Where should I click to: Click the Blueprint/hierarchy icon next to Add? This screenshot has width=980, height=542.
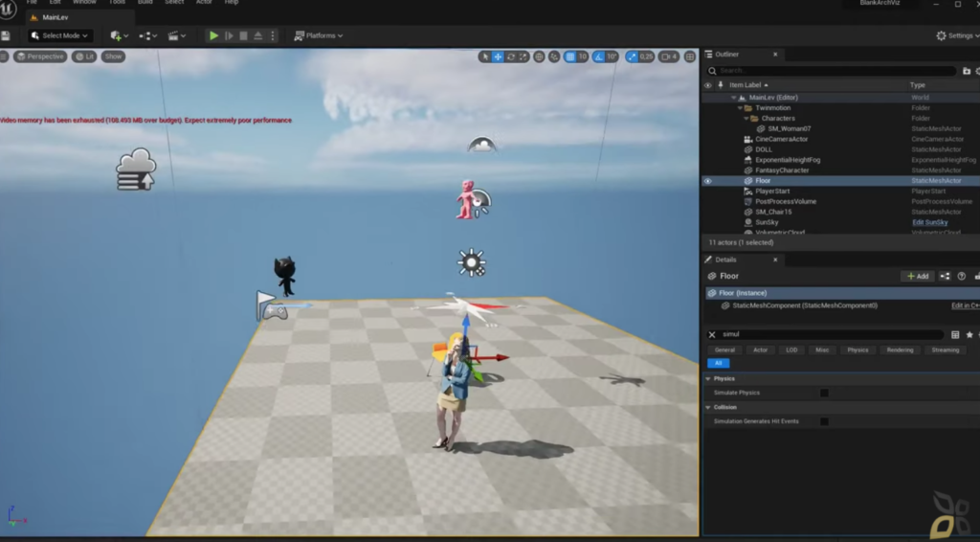click(945, 277)
